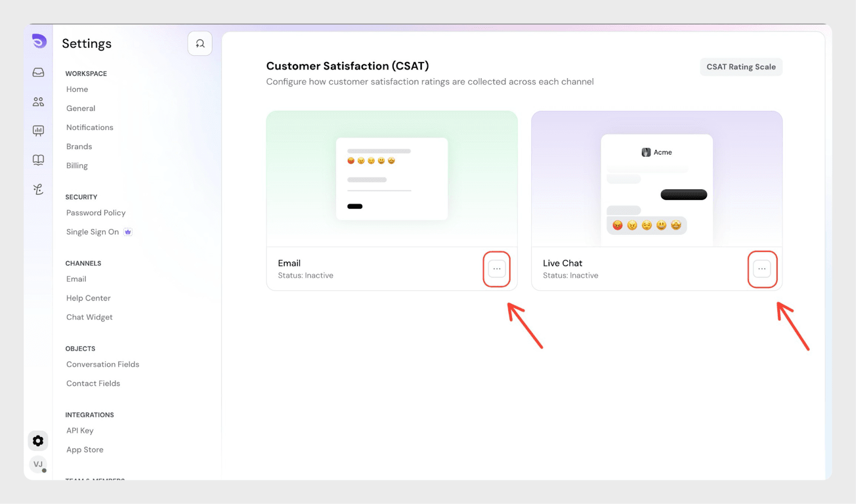The height and width of the screenshot is (504, 856).
Task: Go to Notifications settings
Action: click(90, 127)
